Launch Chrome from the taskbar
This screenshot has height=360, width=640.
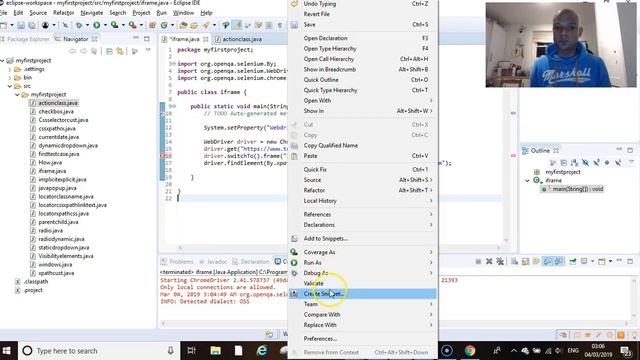coord(469,351)
